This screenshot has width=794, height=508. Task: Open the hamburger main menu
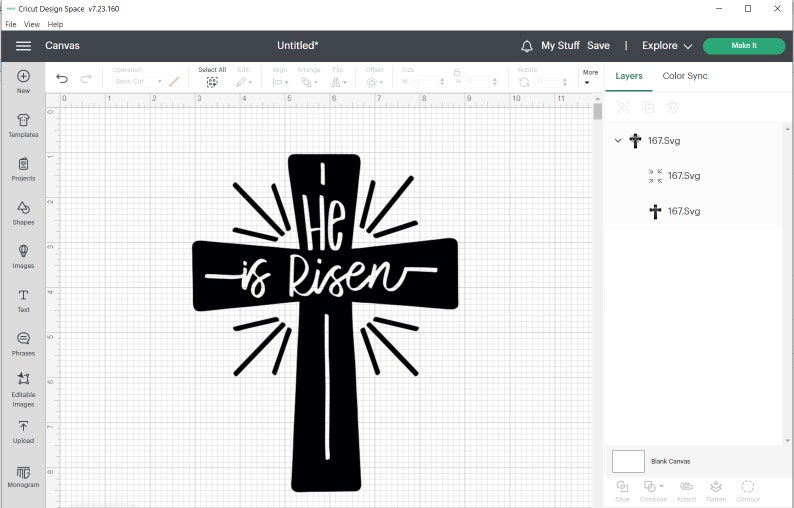(23, 46)
